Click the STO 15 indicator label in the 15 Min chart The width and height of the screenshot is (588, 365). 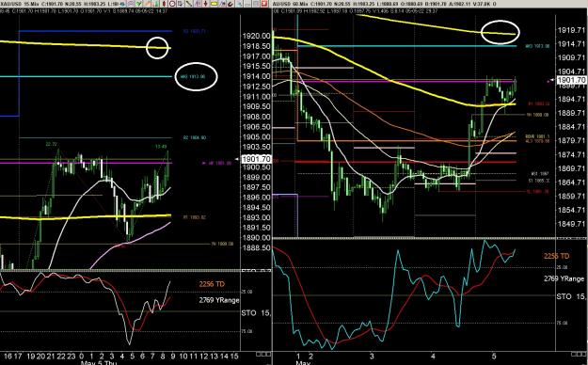(256, 313)
